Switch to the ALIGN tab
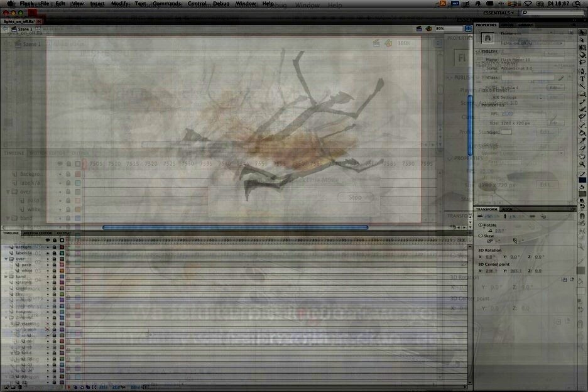The height and width of the screenshot is (392, 588). (507, 209)
